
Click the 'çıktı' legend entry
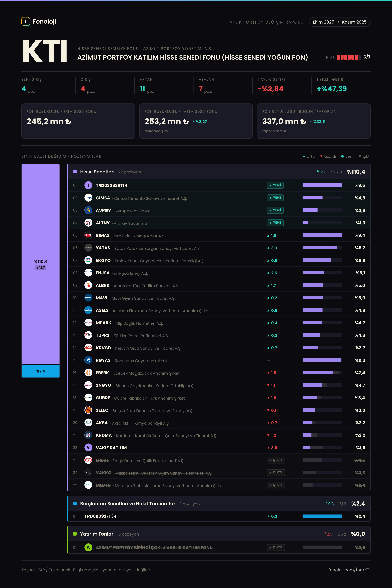pos(364,156)
